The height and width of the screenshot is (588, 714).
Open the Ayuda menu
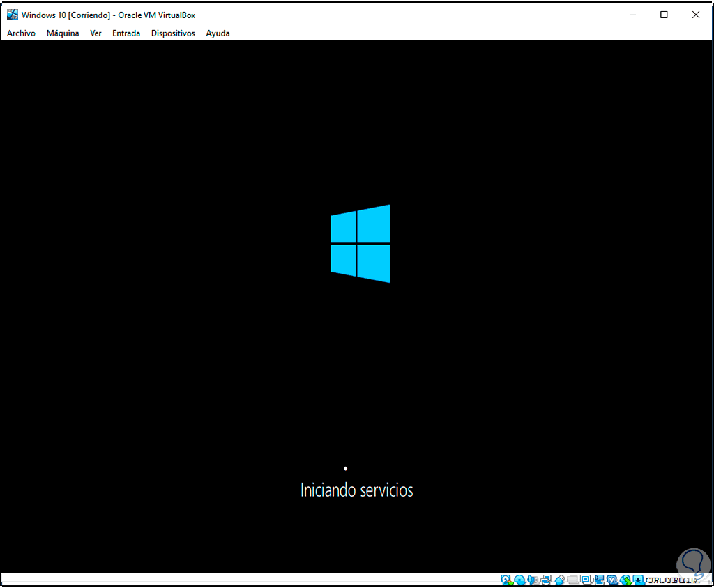(x=218, y=33)
